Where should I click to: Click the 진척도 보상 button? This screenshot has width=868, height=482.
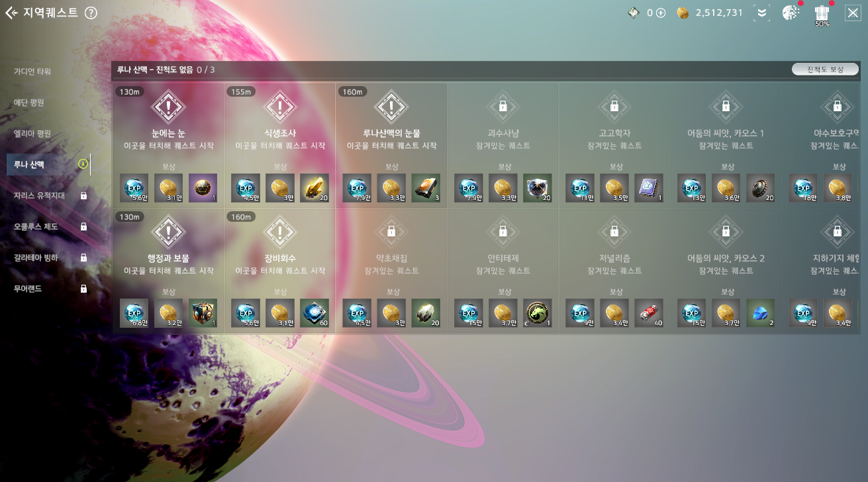point(825,70)
